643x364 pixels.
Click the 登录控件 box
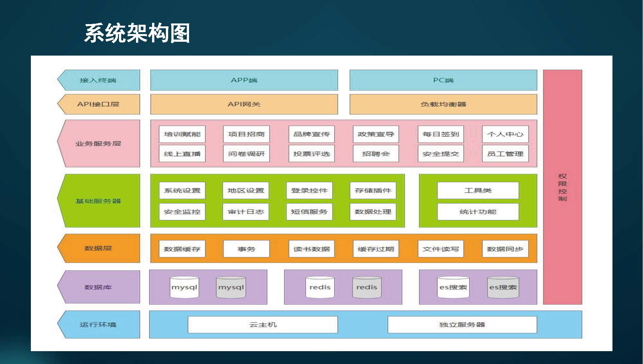(x=309, y=191)
